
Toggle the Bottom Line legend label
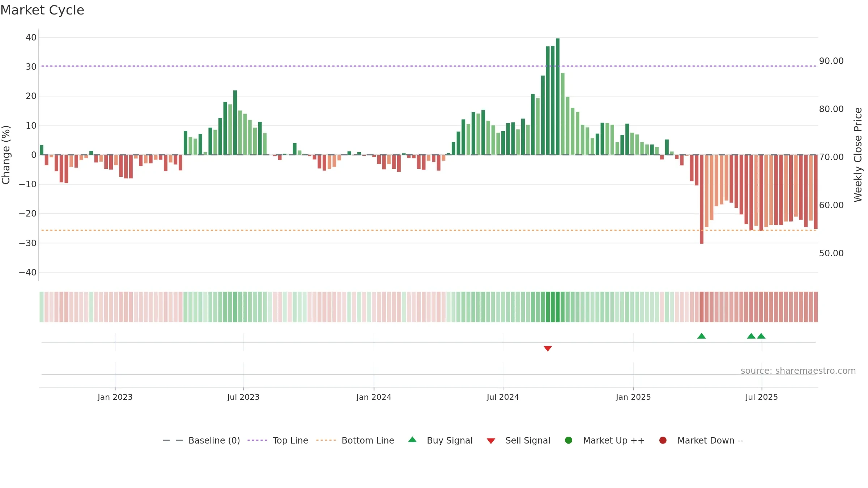368,440
